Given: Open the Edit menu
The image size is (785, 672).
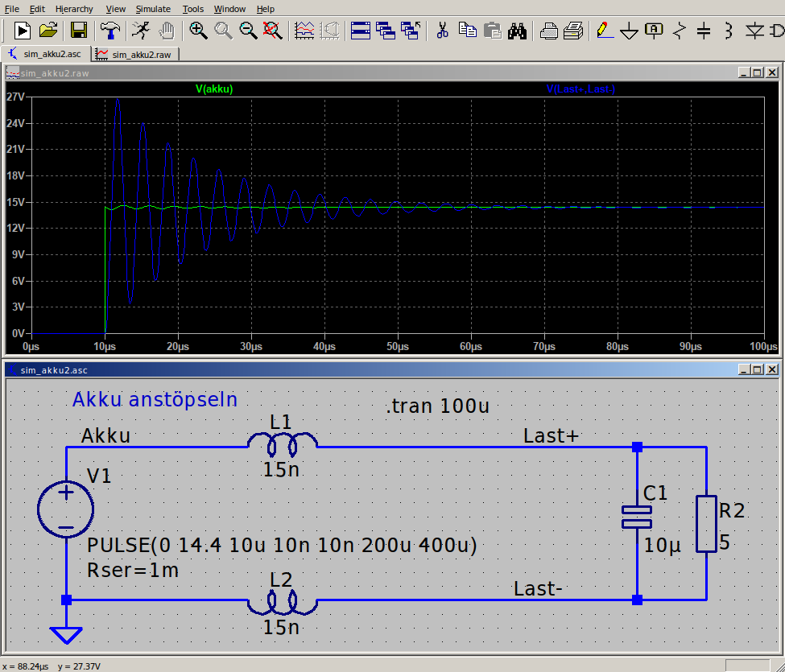Looking at the screenshot, I should click(37, 9).
